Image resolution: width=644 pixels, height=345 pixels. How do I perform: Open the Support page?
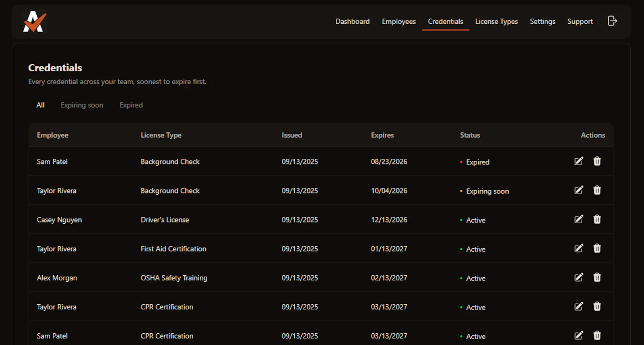(580, 21)
